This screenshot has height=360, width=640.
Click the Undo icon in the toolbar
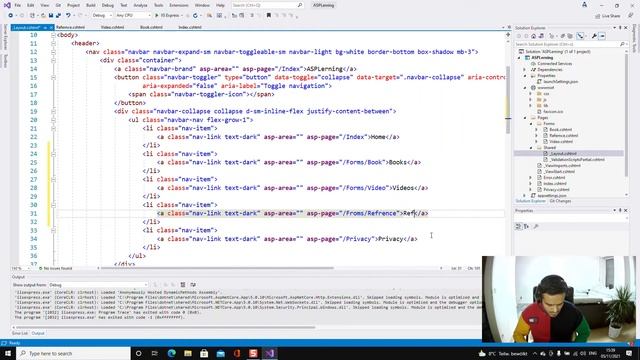pos(69,16)
